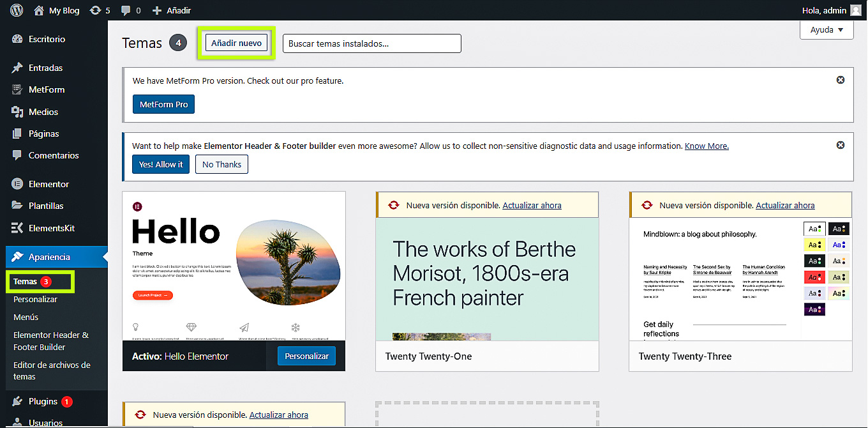Click the Plantillas folder icon
The width and height of the screenshot is (868, 428).
point(17,206)
